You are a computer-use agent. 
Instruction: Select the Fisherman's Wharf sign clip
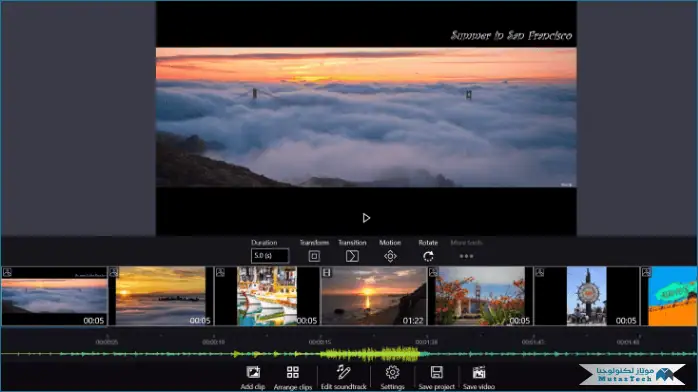587,296
